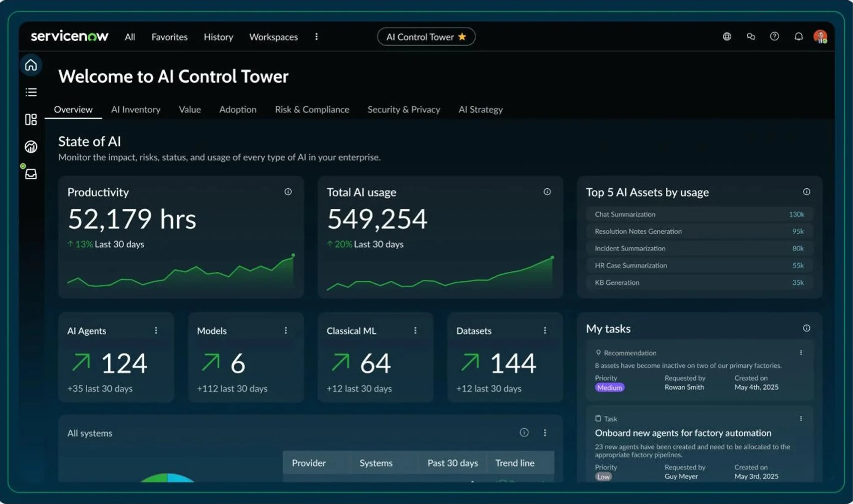853x504 pixels.
Task: Click the Productivity info icon
Action: [288, 192]
